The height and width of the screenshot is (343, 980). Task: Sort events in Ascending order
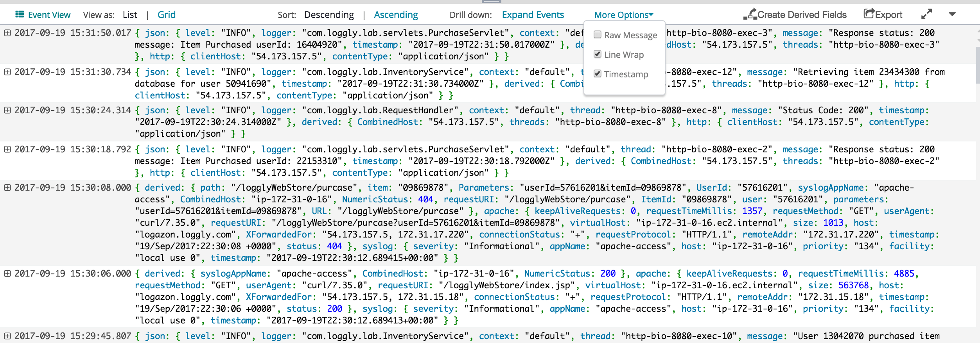click(396, 15)
